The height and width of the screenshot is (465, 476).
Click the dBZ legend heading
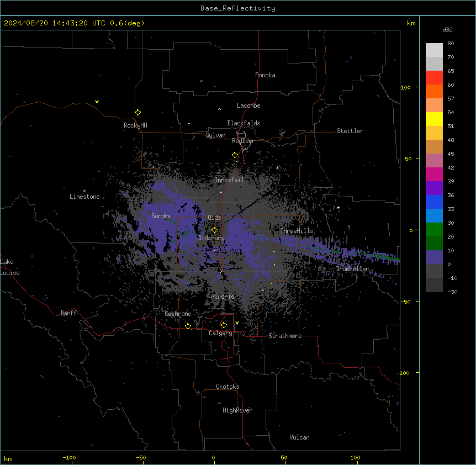pyautogui.click(x=447, y=29)
